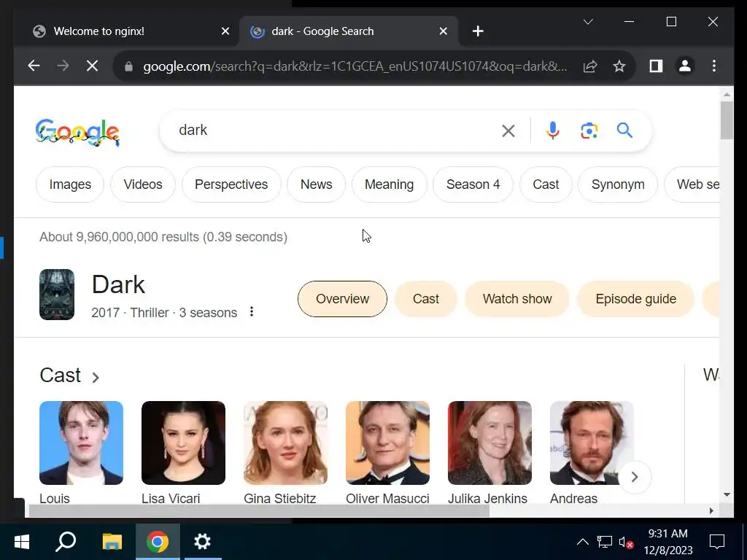The image size is (747, 560).
Task: Close the dark - Google Search tab
Action: point(443,31)
